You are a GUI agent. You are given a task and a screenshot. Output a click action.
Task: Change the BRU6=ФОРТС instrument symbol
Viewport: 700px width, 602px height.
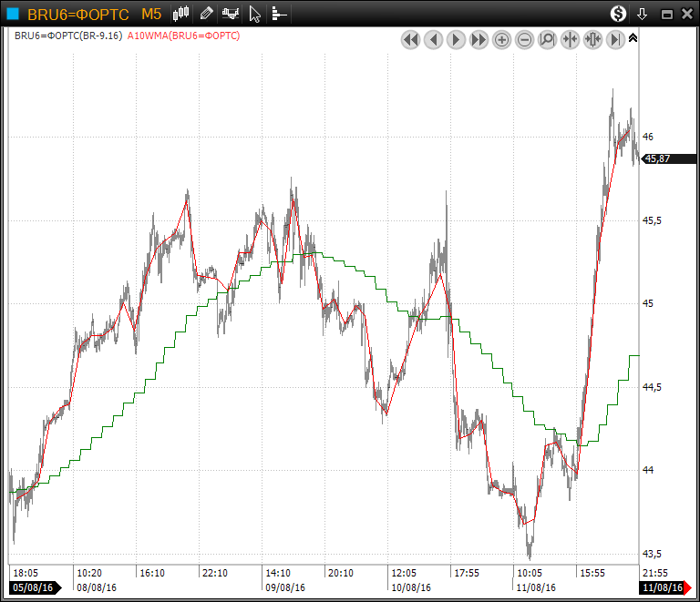(77, 14)
